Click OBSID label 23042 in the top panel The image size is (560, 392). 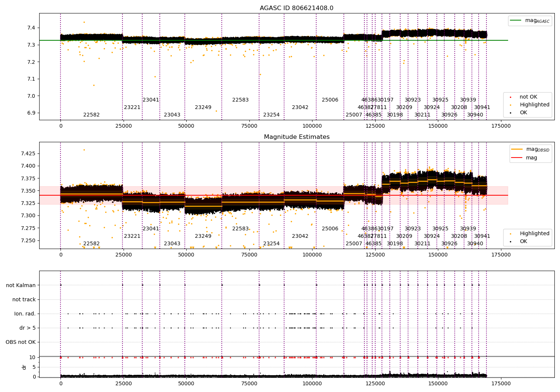[x=300, y=108]
